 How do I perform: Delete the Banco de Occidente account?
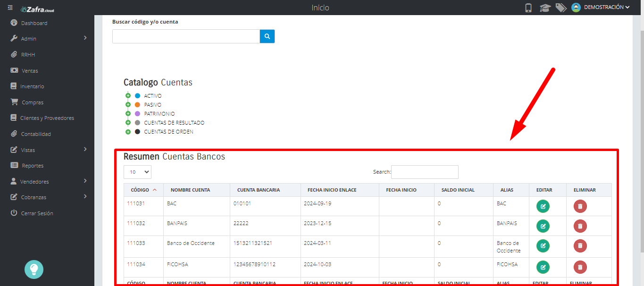coord(580,245)
